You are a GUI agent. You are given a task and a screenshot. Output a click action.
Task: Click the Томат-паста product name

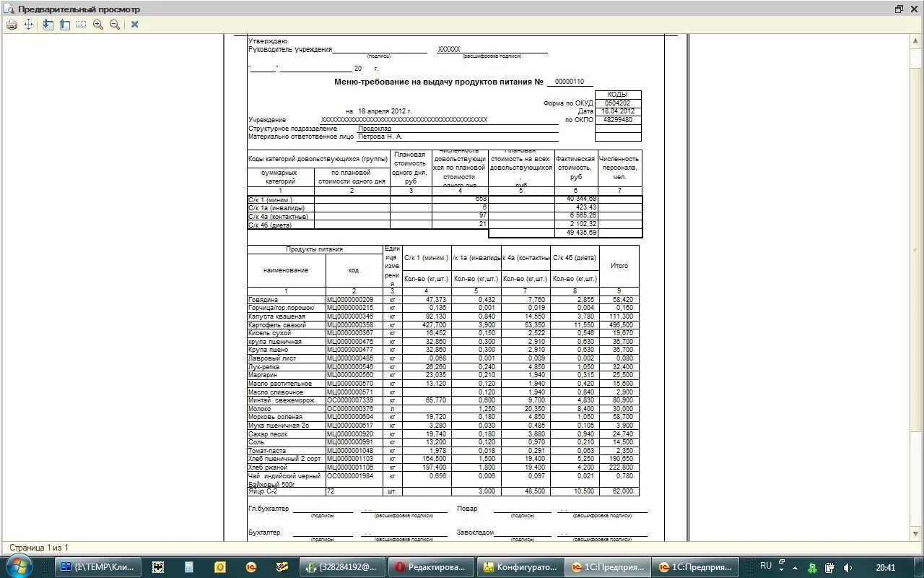268,451
